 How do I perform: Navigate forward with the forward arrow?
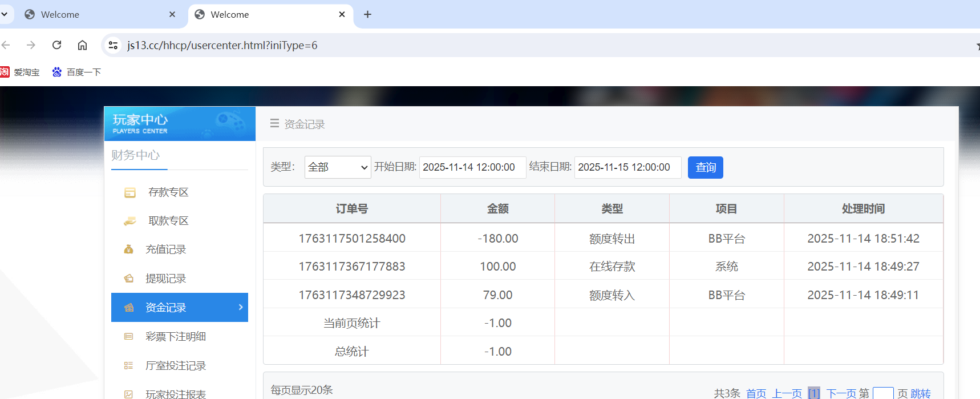[x=31, y=45]
